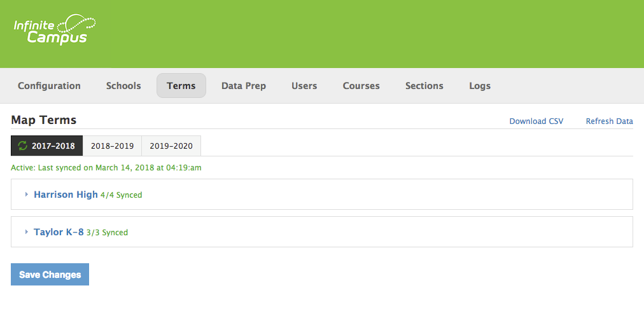Screen dimensions: 644x316
Task: Open the Sections tab
Action: click(x=424, y=86)
